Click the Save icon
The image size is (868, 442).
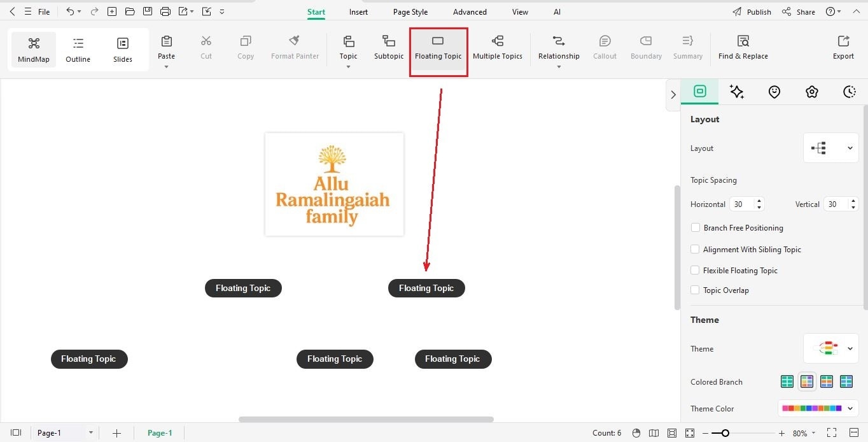[x=148, y=11]
